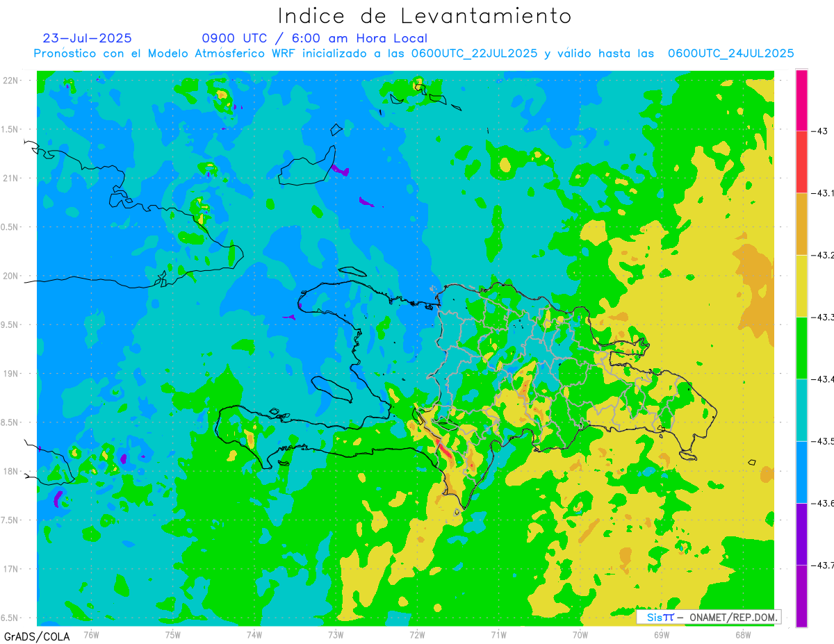834x644 pixels.
Task: Click the orange swatch between -43.1 and -43.2
Action: coord(801,224)
